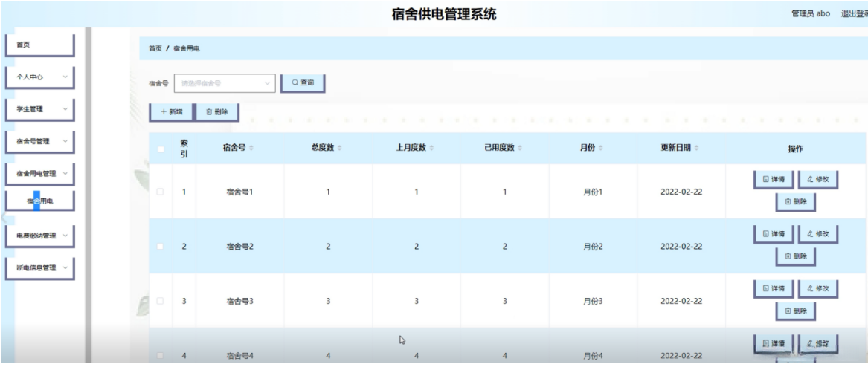The height and width of the screenshot is (367, 868).
Task: Expand 个人中心 sidebar menu
Action: pos(40,77)
